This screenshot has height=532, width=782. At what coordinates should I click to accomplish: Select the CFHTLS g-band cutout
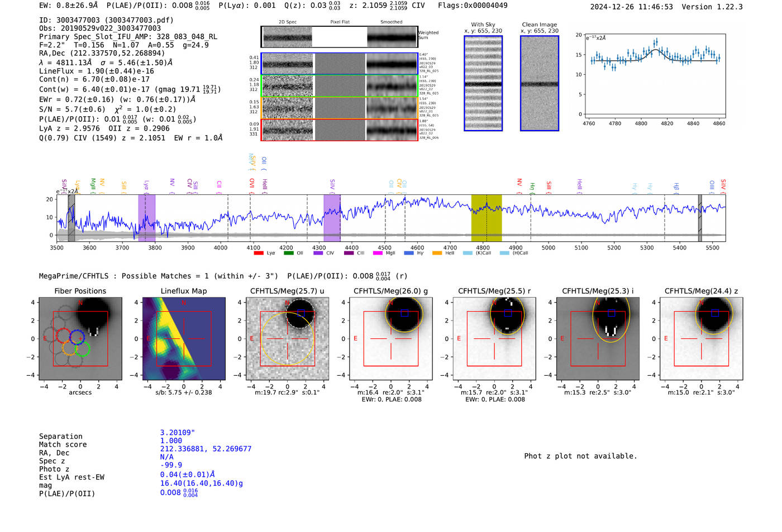pos(391,338)
